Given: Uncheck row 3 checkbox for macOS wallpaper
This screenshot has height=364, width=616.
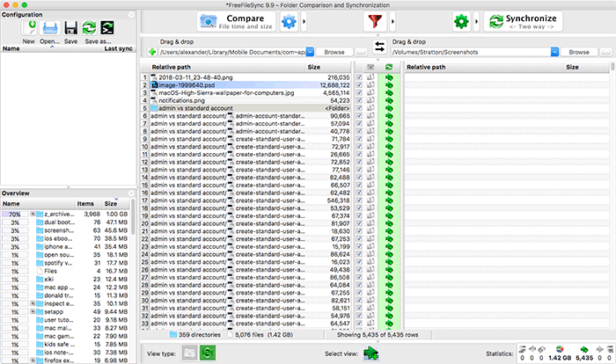Looking at the screenshot, I should coord(359,92).
